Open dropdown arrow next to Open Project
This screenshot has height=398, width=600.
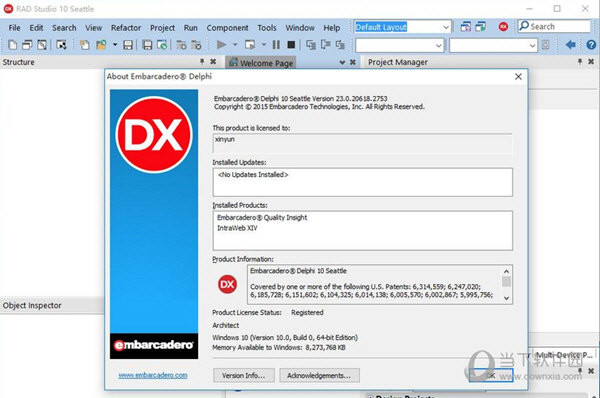[115, 45]
